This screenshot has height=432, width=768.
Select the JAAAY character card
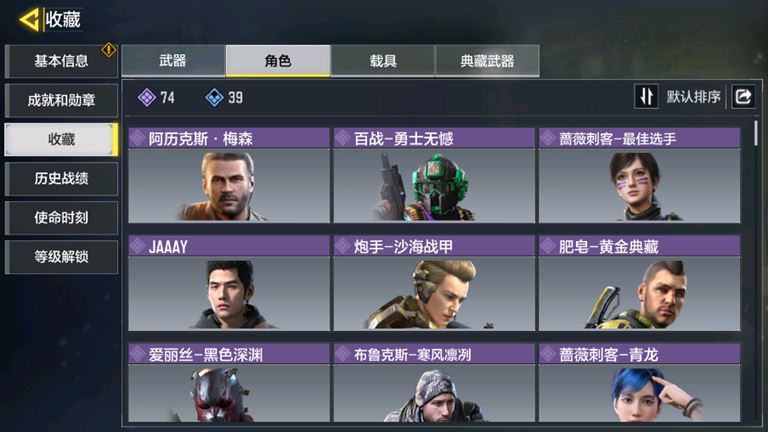pyautogui.click(x=229, y=283)
